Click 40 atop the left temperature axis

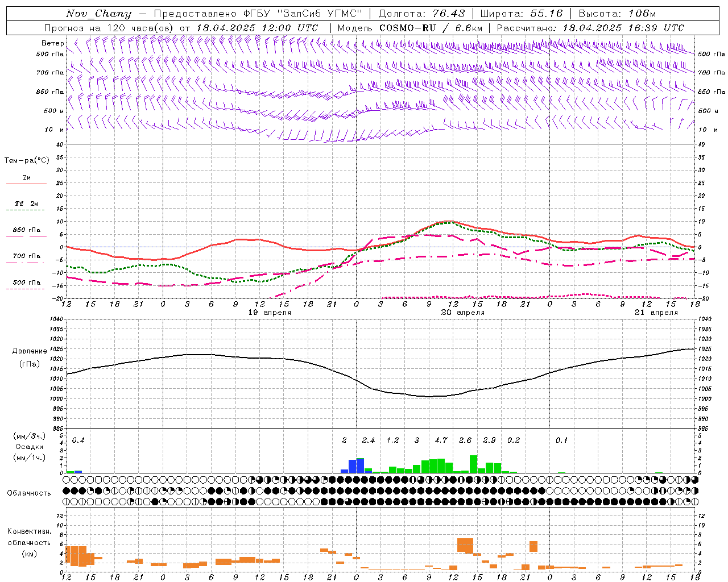[x=60, y=144]
